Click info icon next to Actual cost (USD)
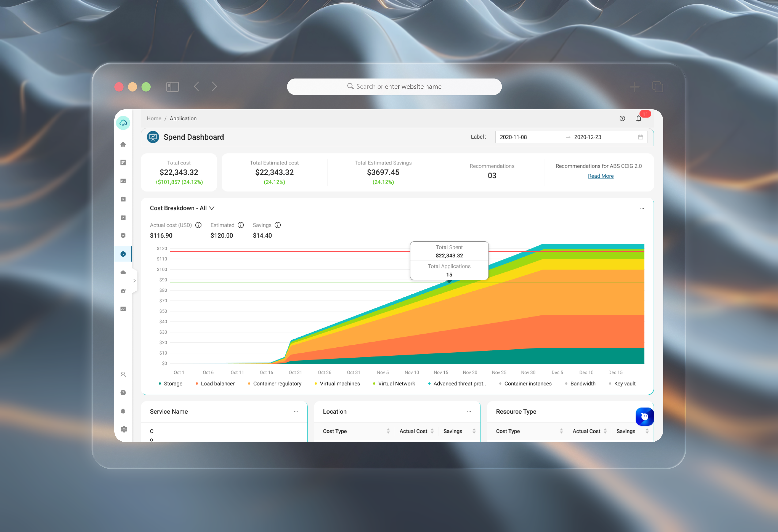The image size is (778, 532). point(198,225)
